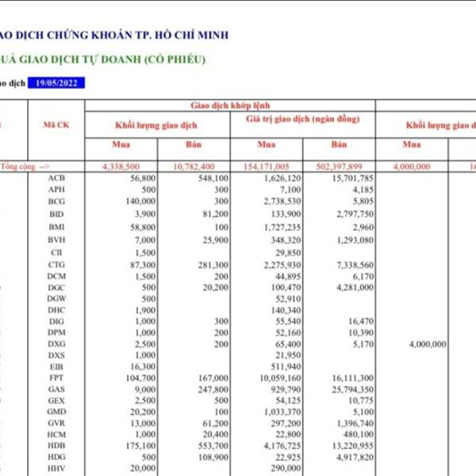This screenshot has height=476, width=476.
Task: Click the Mã CK column header
Action: [56, 125]
